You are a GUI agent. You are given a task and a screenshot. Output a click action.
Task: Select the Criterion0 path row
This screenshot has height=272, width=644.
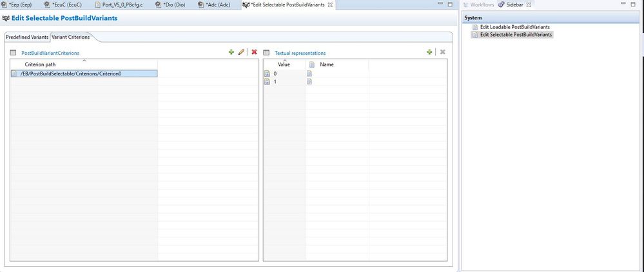(84, 73)
